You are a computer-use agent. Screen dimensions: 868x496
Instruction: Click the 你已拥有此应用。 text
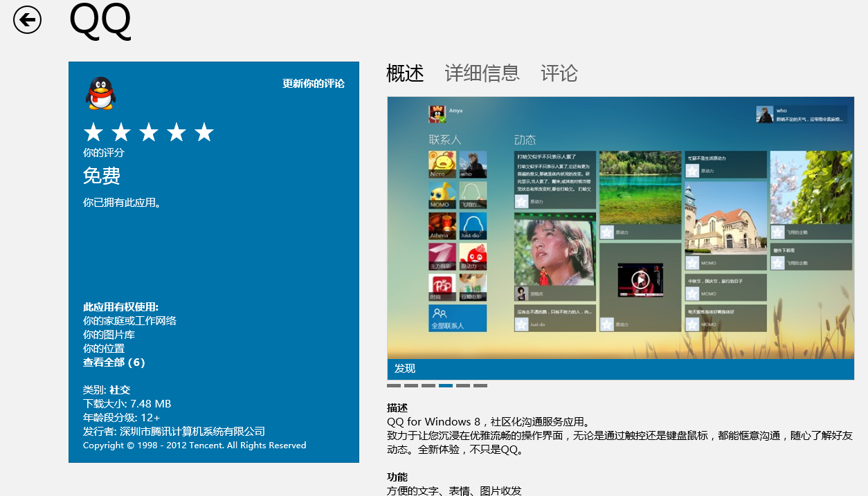(122, 203)
